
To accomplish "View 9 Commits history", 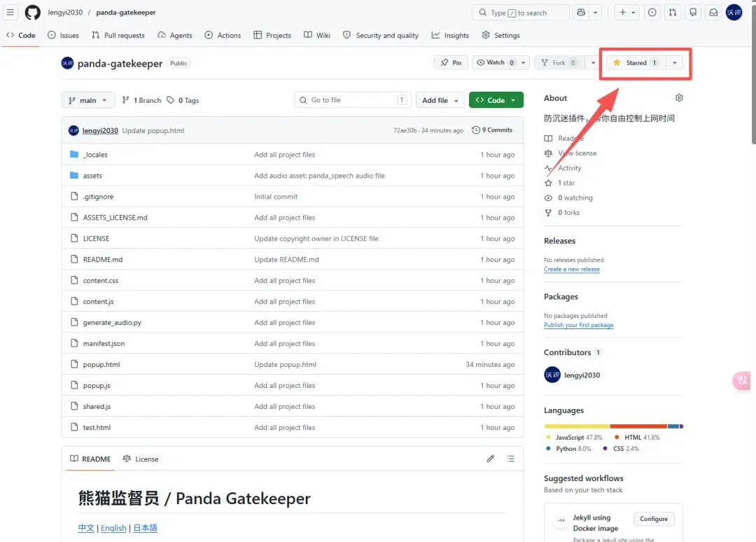I will coord(492,130).
